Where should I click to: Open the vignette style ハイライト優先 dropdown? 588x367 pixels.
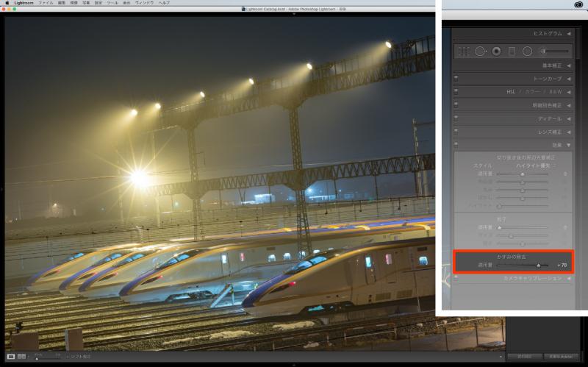click(x=537, y=166)
